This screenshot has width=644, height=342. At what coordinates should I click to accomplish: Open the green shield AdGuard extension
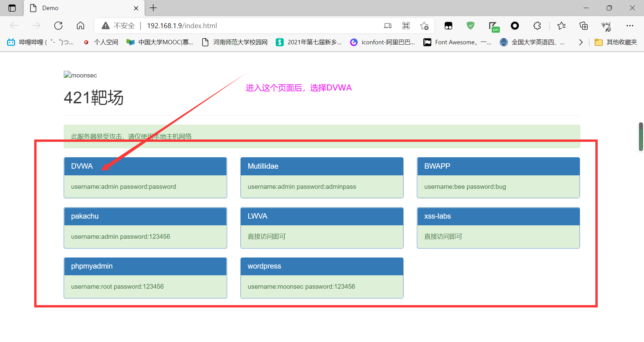coord(471,25)
